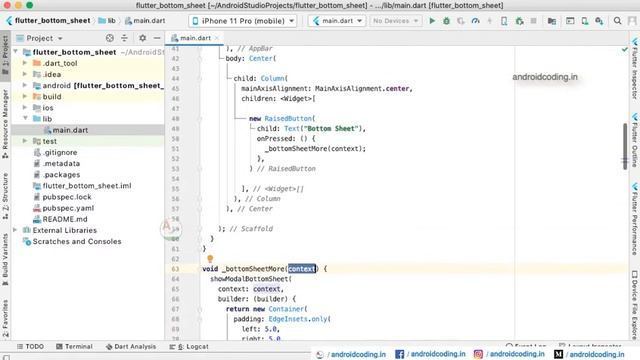This screenshot has width=640, height=360.
Task: Toggle the Structure side panel
Action: pyautogui.click(x=5, y=196)
